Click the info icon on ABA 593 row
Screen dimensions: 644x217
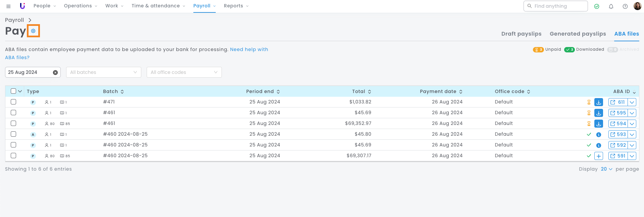[x=598, y=135]
